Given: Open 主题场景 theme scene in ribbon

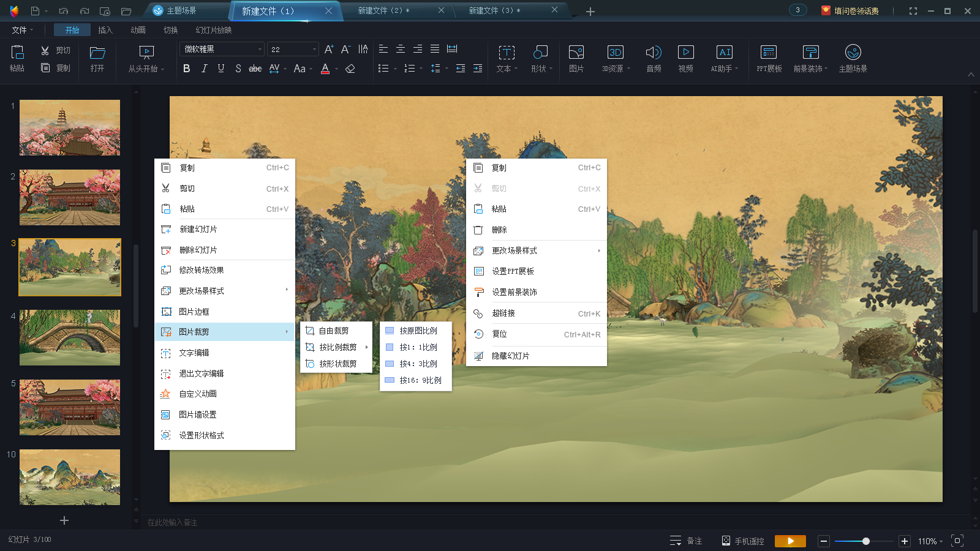Looking at the screenshot, I should point(853,58).
